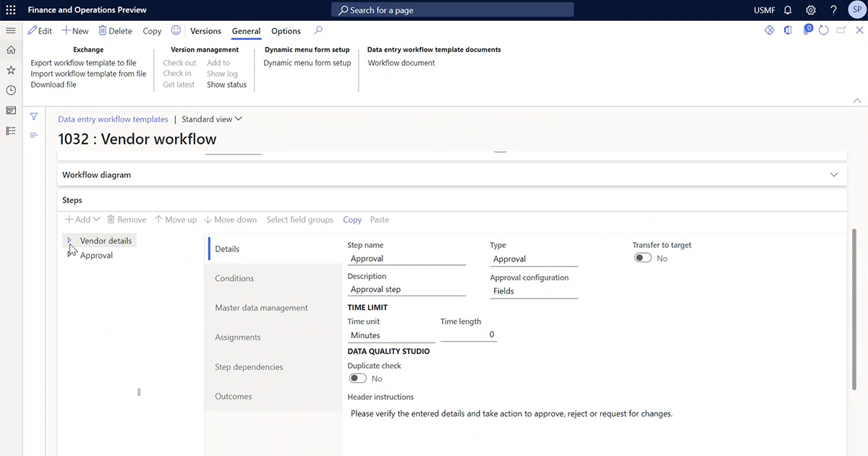This screenshot has width=868, height=456.
Task: Open Favorites from the left sidebar
Action: (x=10, y=70)
